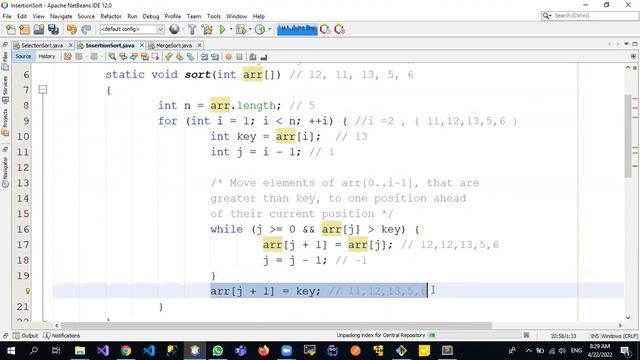Click the red Start Macro Recording icon
Viewport: 640px width, 360px height.
pyautogui.click(x=229, y=57)
